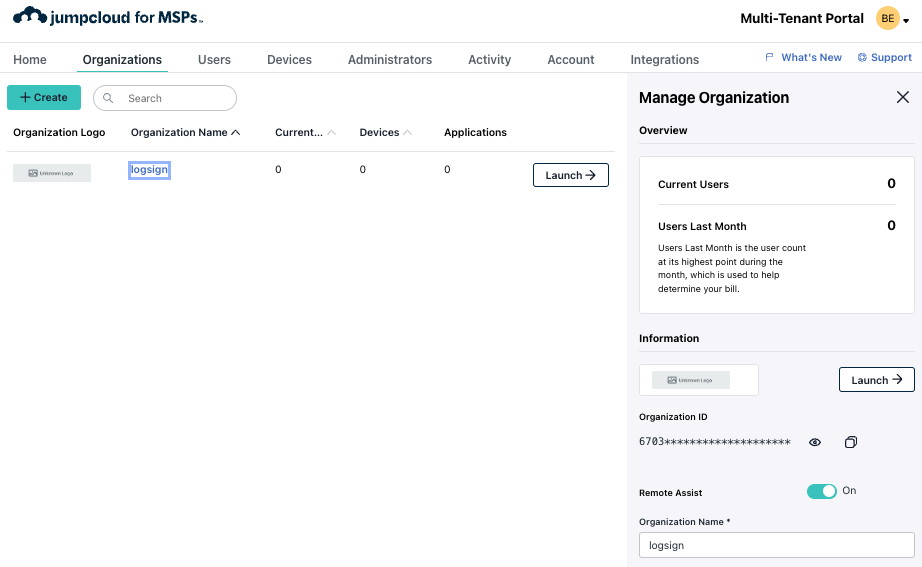The image size is (922, 567).
Task: Go to the Integrations tab
Action: [x=664, y=59]
